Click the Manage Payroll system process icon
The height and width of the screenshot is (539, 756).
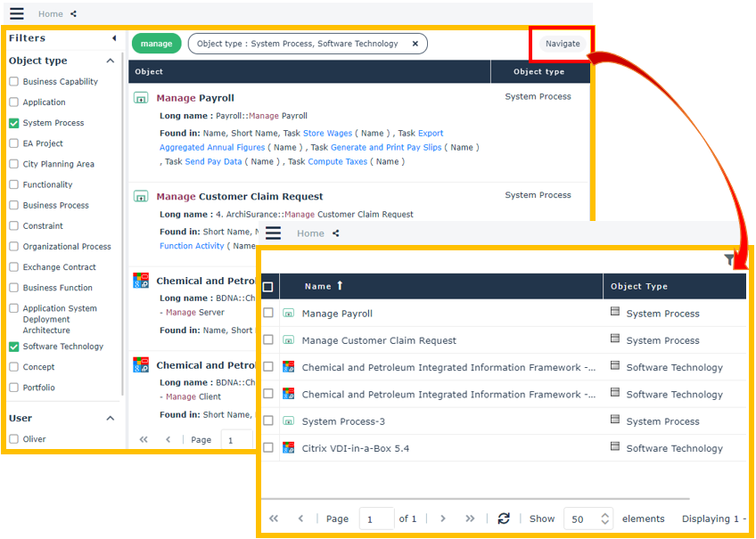click(141, 98)
